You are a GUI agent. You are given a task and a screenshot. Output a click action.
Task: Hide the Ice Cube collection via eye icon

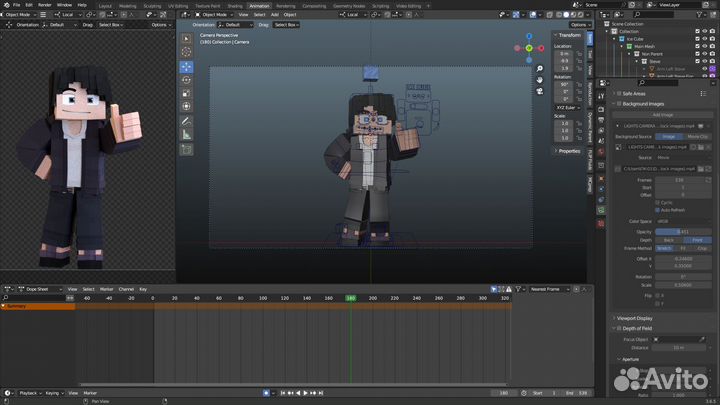[x=705, y=39]
